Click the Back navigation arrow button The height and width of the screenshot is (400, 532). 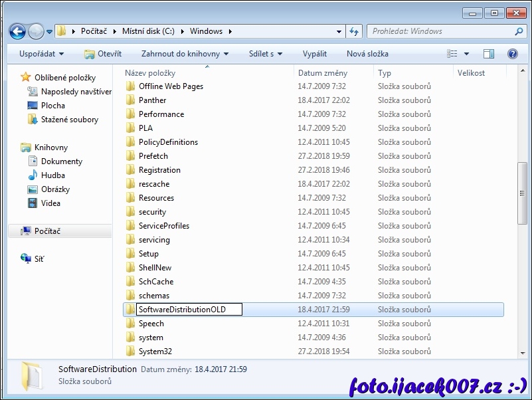point(17,31)
